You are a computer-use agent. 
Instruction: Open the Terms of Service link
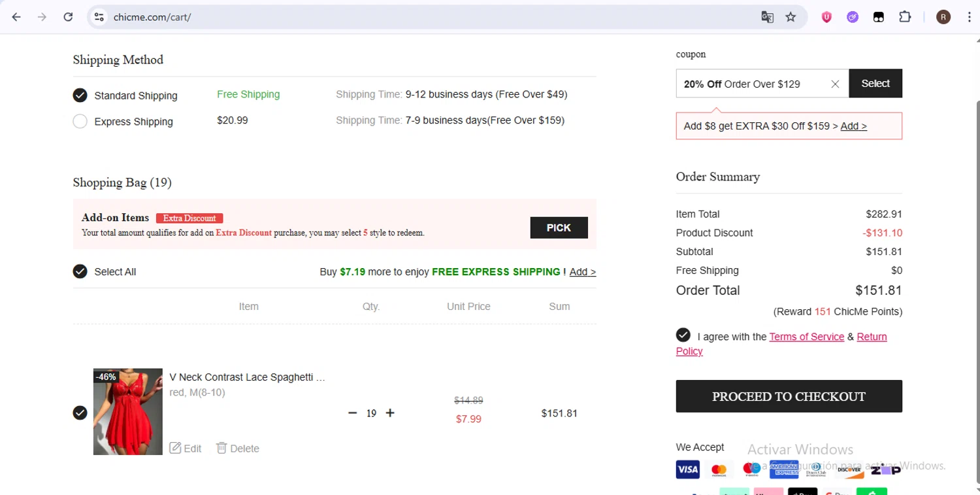pos(807,337)
